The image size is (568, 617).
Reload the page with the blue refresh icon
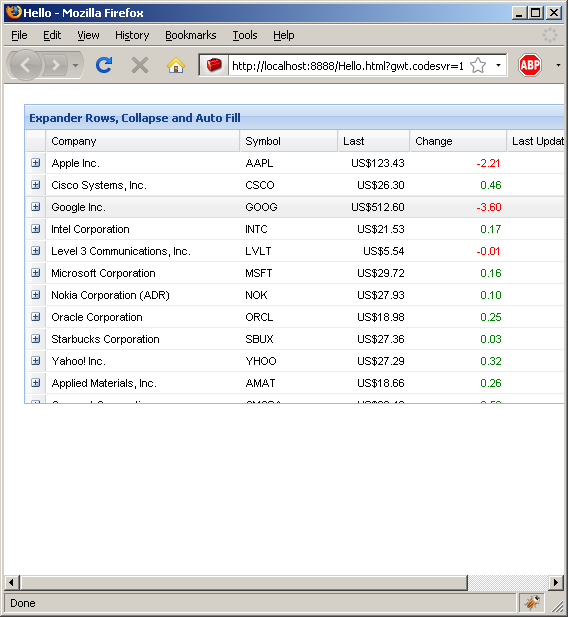coord(104,65)
